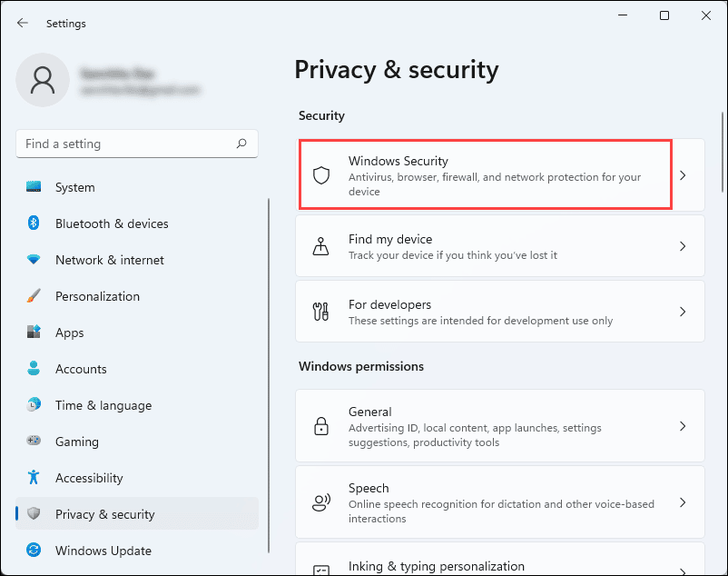Select Privacy & security in sidebar
Viewport: 728px width, 576px height.
coord(137,513)
